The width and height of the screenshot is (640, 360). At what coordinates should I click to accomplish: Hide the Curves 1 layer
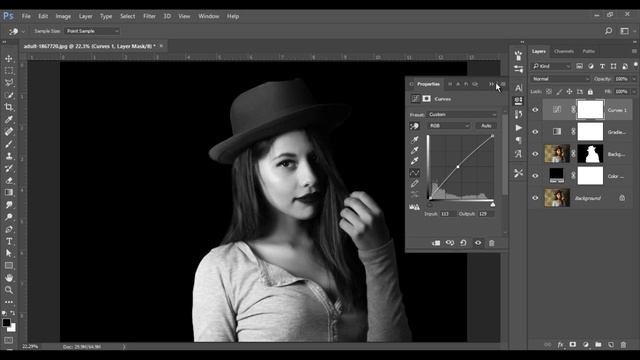click(536, 110)
